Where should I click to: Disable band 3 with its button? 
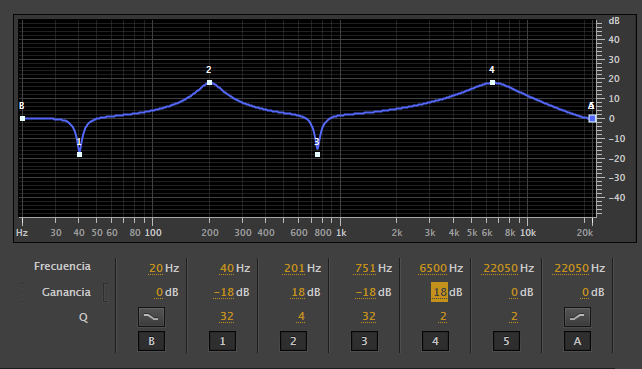(364, 341)
